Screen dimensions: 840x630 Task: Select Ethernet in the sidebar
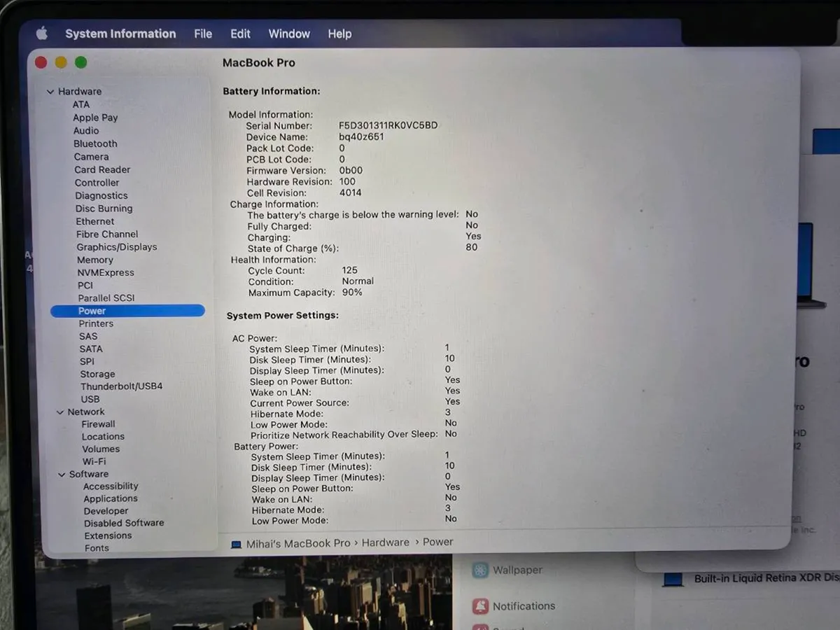pyautogui.click(x=95, y=221)
